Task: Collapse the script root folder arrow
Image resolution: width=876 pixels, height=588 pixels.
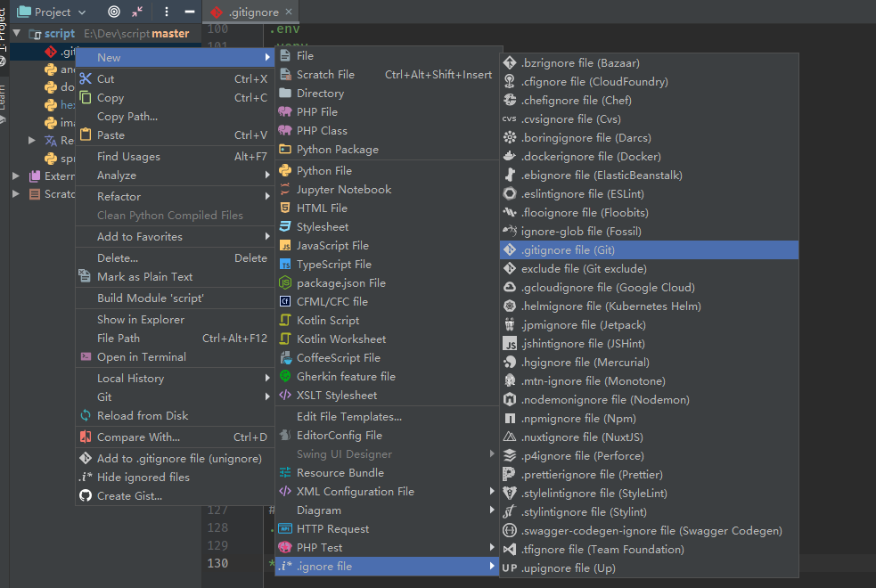Action: click(17, 34)
